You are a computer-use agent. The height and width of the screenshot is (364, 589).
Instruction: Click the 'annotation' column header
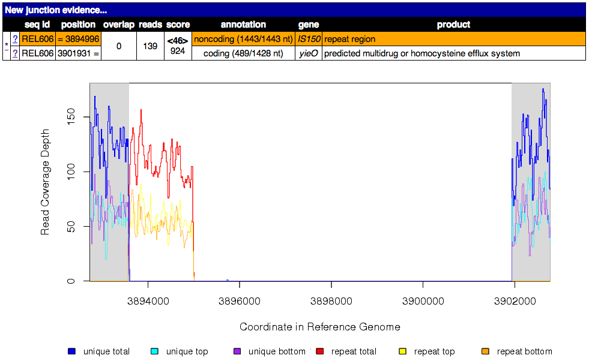pos(243,25)
